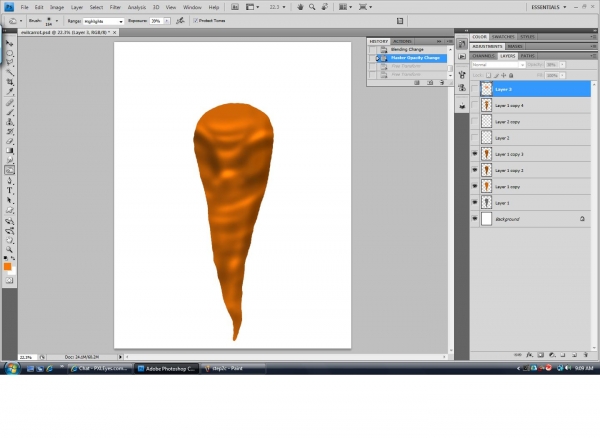Image resolution: width=600 pixels, height=438 pixels.
Task: Select the Pen tool
Action: [x=10, y=181]
